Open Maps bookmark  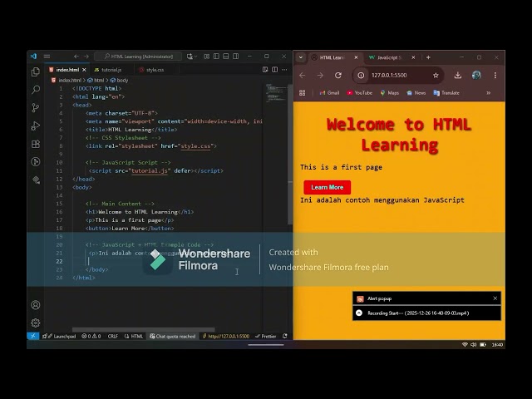click(390, 93)
